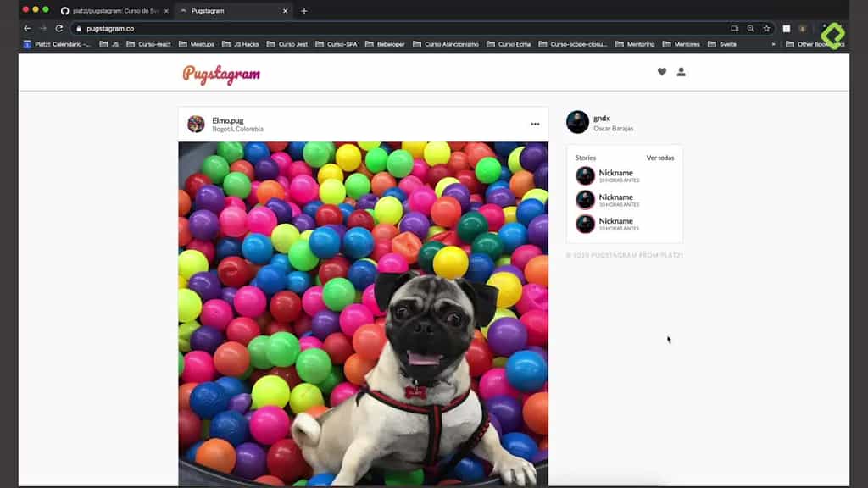Open the Bebeloper bookmarks folder

pos(386,44)
